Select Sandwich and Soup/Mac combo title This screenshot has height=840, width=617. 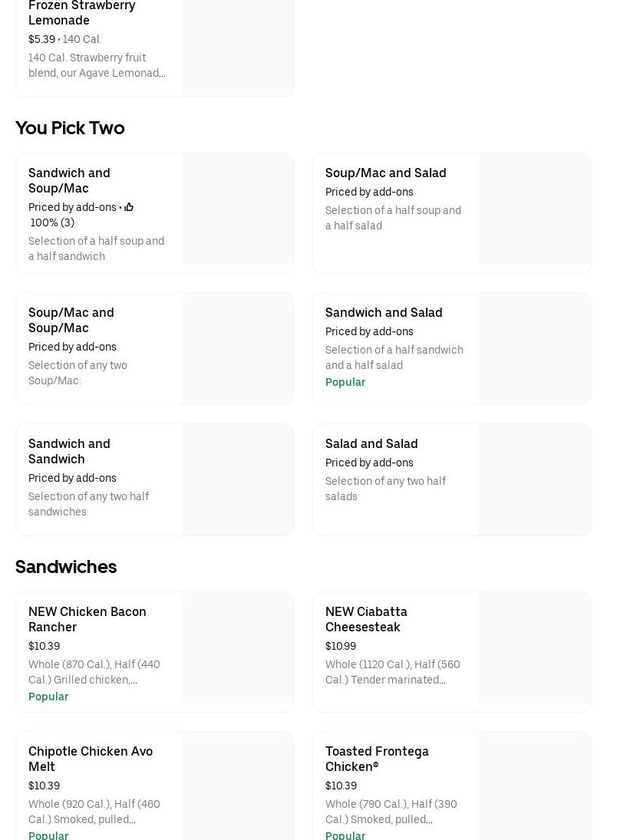tap(69, 180)
